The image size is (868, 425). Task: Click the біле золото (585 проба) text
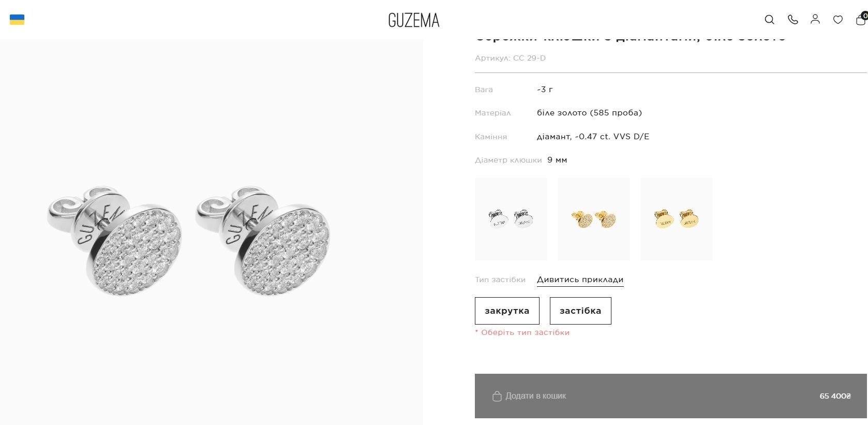(589, 113)
